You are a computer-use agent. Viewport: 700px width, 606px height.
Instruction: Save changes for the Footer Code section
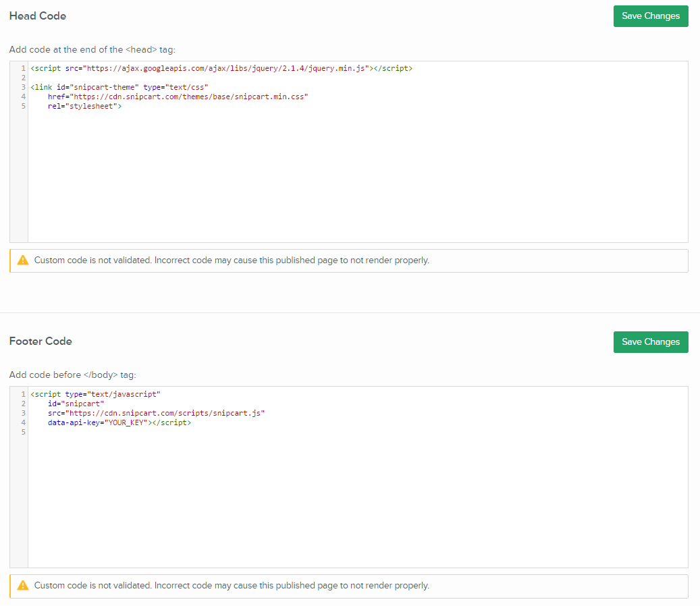pos(651,342)
